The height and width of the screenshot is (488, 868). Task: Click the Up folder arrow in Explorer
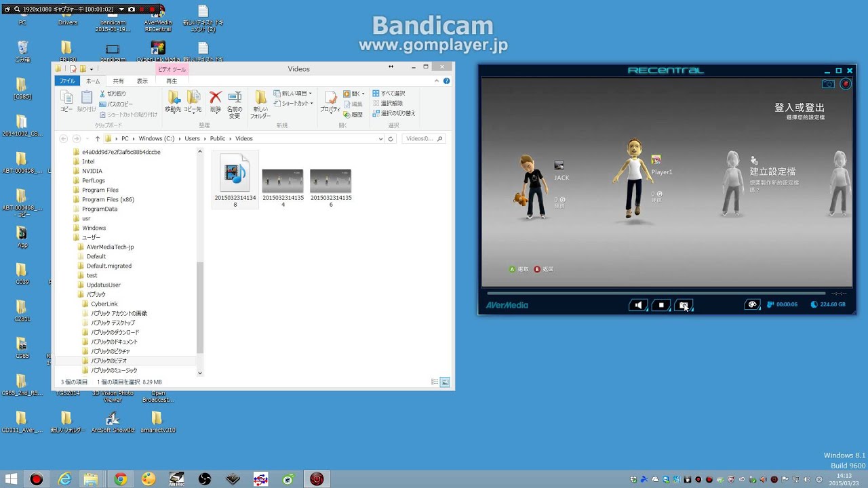coord(98,138)
